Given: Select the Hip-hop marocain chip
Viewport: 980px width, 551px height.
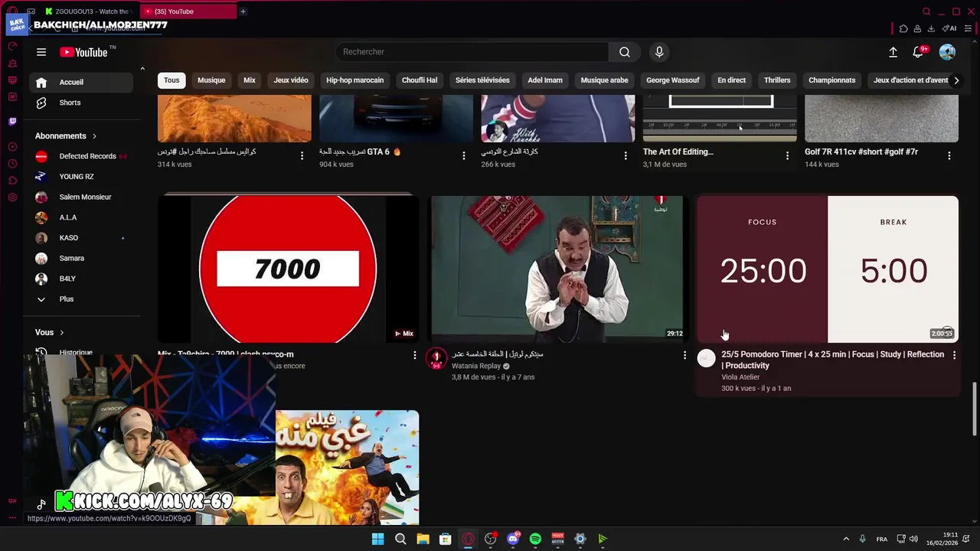Looking at the screenshot, I should tap(355, 80).
